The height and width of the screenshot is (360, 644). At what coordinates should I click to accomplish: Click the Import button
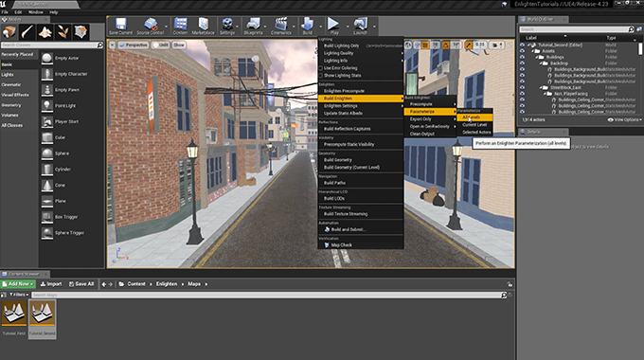(x=51, y=284)
